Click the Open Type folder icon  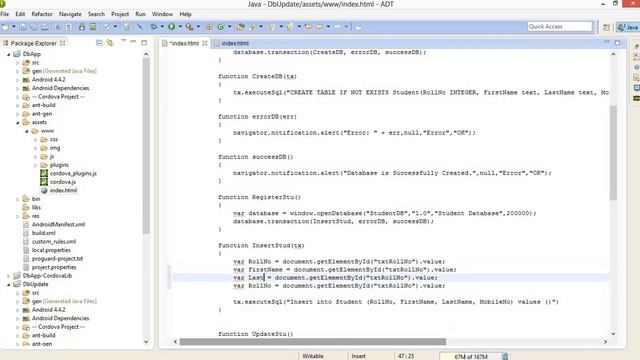pos(240,27)
